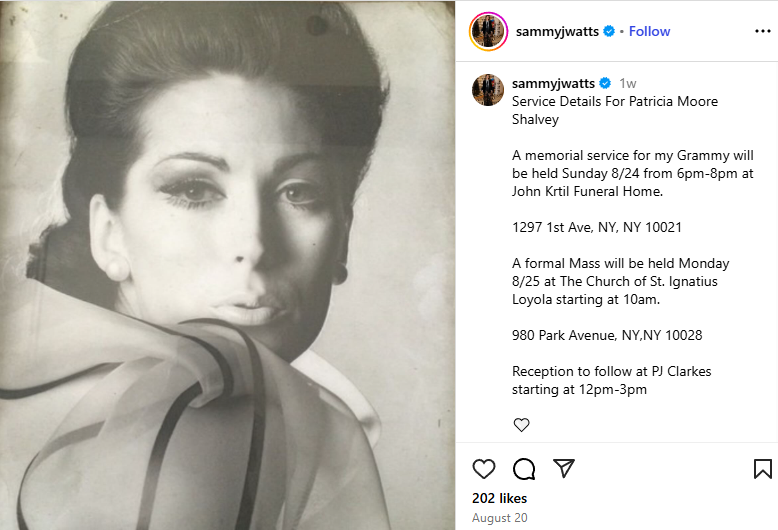Viewport: 778px width, 530px height.
Task: Follow the sammyjwatts account
Action: point(649,31)
